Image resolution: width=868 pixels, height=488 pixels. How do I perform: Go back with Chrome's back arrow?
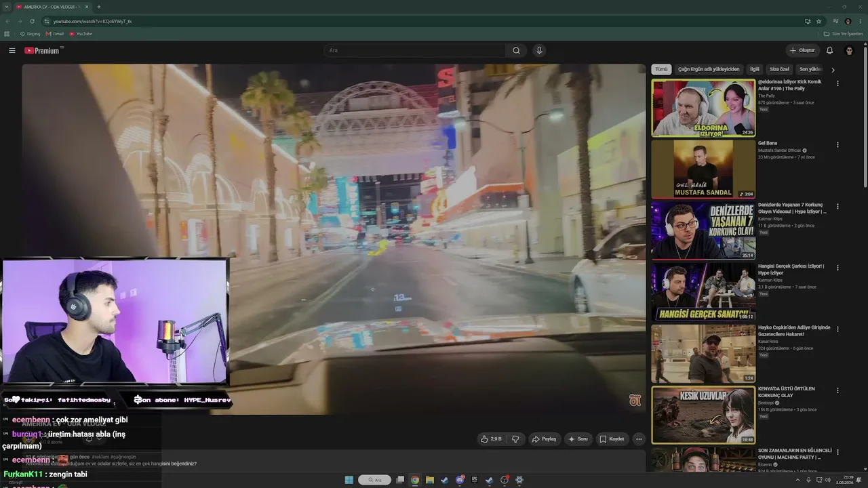click(7, 21)
